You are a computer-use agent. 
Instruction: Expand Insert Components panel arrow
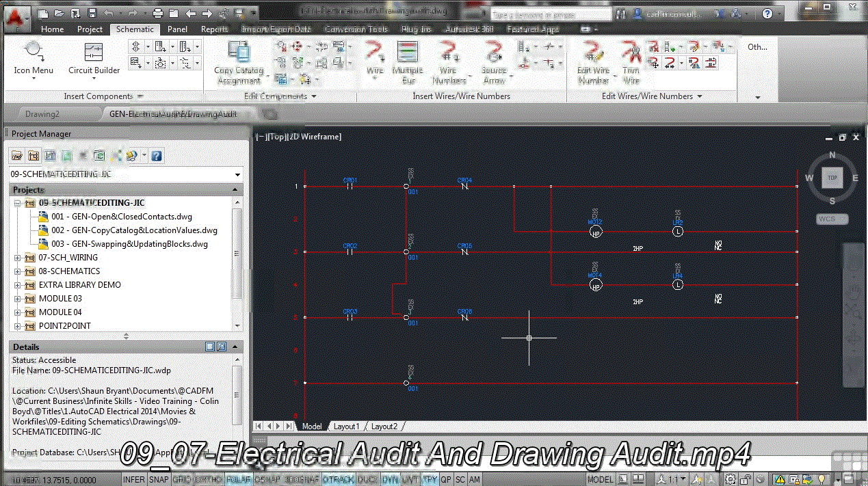coord(140,96)
